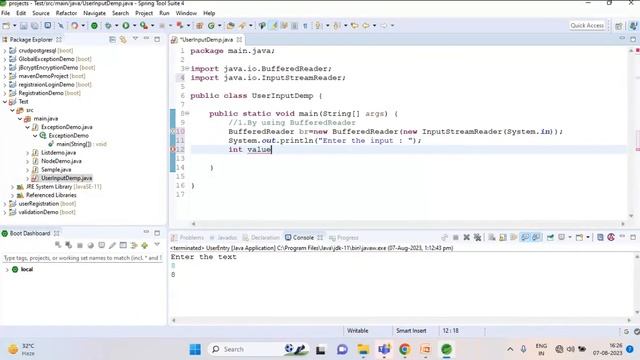Open the Navigate menu
Screen dimensions: 640x360
[x=94, y=13]
